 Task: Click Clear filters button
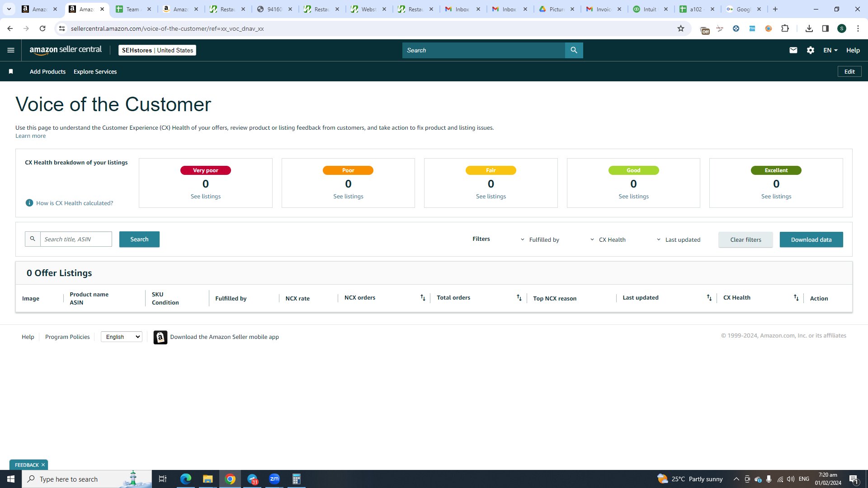(745, 239)
